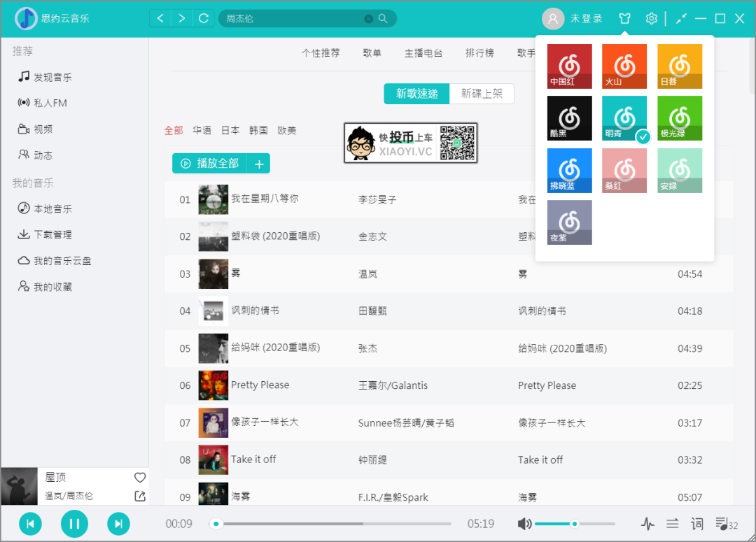The width and height of the screenshot is (756, 542).
Task: Click the heart icon to favorite 屋顶
Action: 140,478
